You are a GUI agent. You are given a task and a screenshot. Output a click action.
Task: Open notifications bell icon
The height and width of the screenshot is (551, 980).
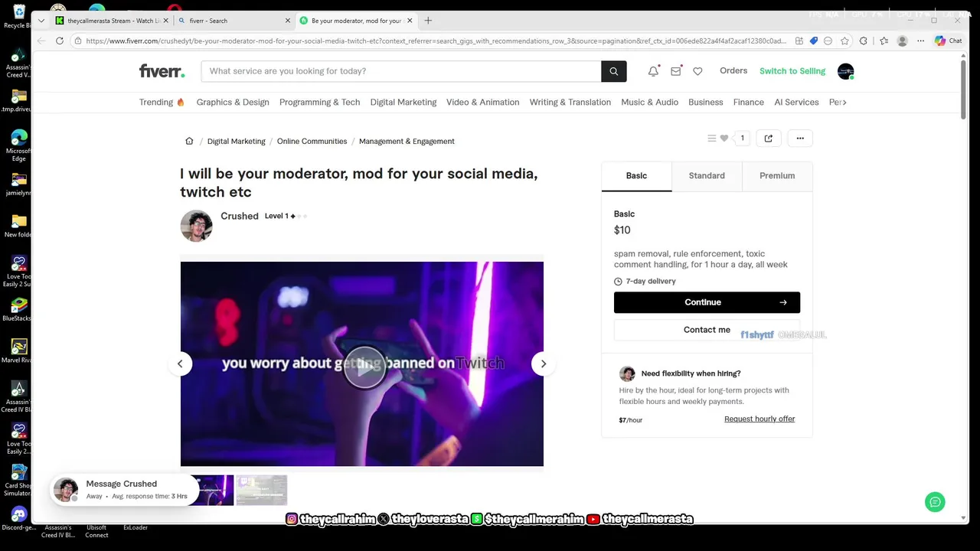[653, 71]
